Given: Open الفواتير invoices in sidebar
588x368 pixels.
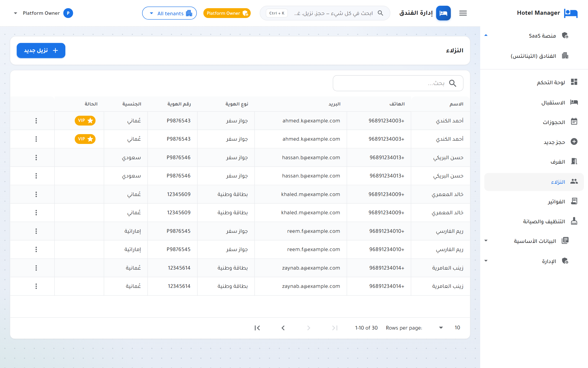Looking at the screenshot, I should point(534,201).
